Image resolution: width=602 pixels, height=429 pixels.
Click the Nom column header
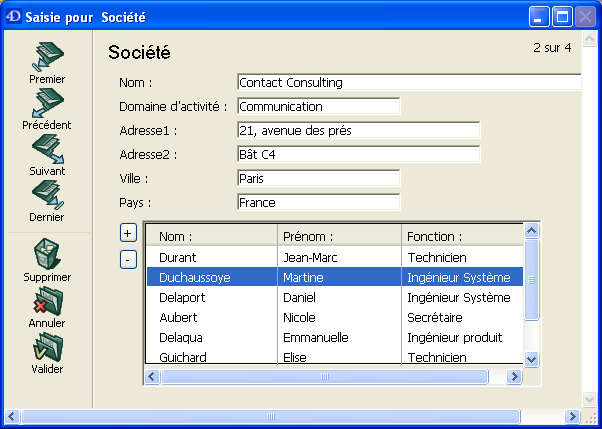point(211,237)
